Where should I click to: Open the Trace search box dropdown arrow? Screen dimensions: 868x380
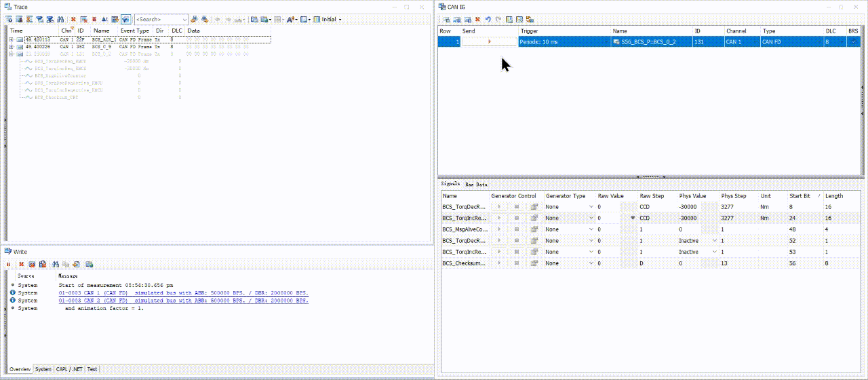click(184, 19)
